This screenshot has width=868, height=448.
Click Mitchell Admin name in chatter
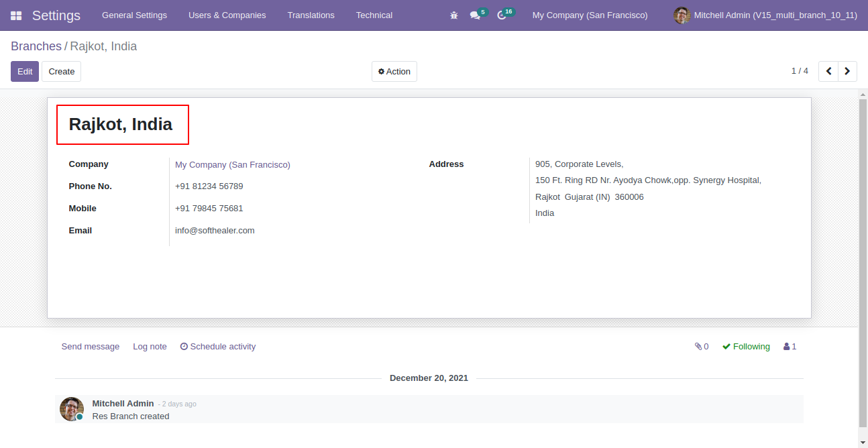123,404
